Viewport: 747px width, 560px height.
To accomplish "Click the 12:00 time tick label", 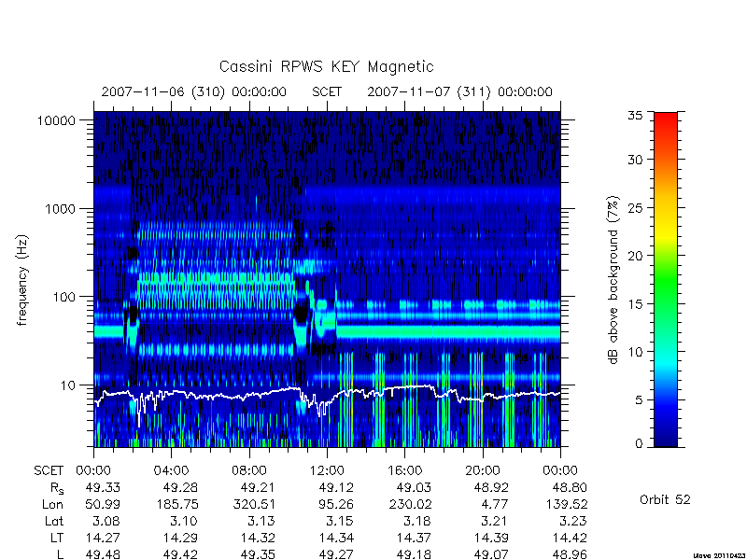I will click(327, 471).
